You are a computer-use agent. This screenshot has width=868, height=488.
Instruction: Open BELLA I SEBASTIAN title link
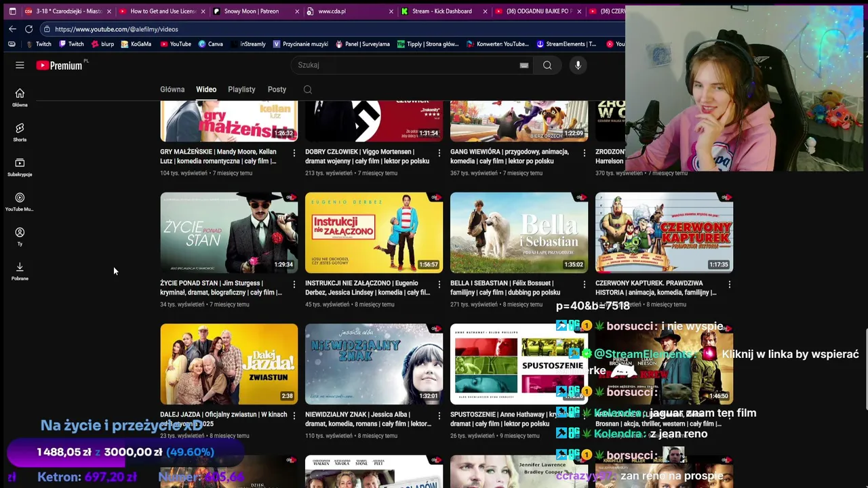pyautogui.click(x=505, y=288)
